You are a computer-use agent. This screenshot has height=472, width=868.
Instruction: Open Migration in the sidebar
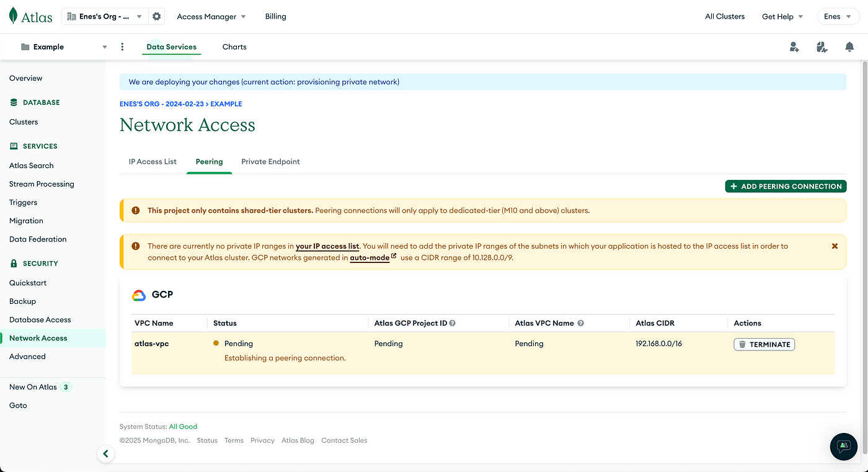[x=26, y=221]
